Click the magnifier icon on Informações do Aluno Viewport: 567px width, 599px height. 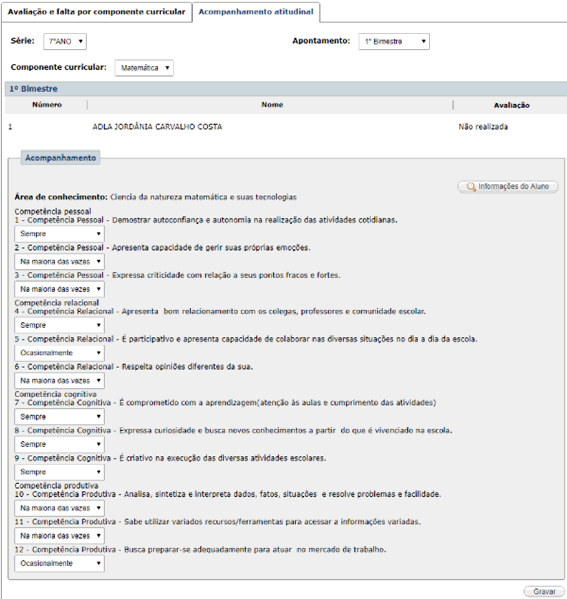(471, 186)
